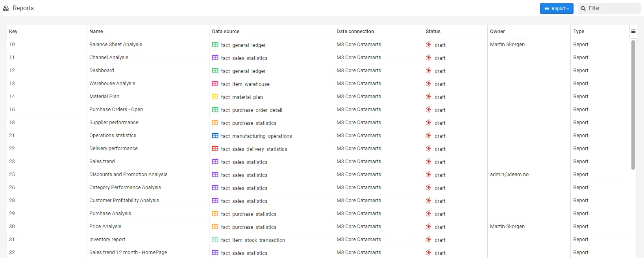Select the Material Plan report name
The height and width of the screenshot is (258, 644).
click(104, 97)
